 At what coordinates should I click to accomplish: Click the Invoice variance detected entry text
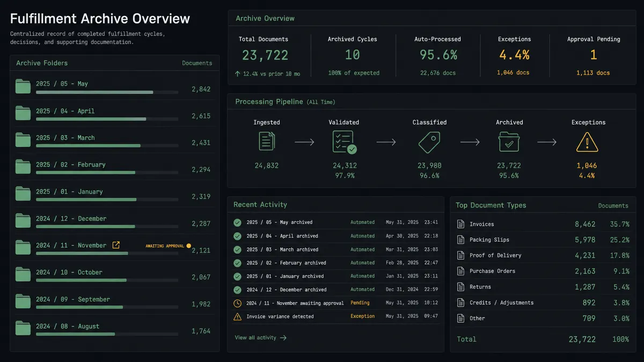(280, 316)
